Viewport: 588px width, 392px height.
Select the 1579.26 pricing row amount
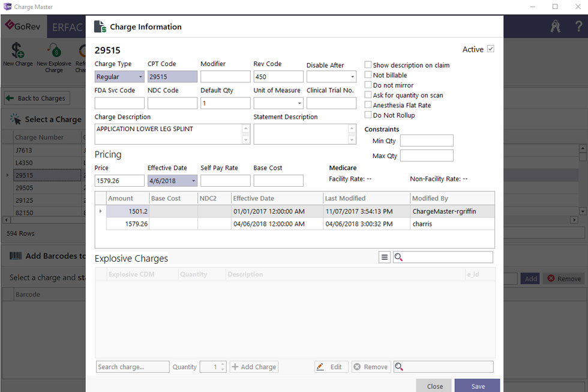coord(127,224)
